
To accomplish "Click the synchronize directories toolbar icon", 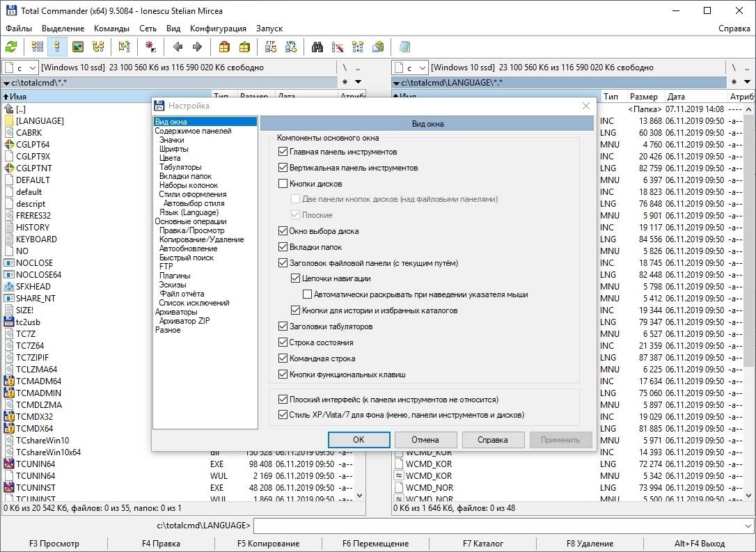I will [x=358, y=47].
